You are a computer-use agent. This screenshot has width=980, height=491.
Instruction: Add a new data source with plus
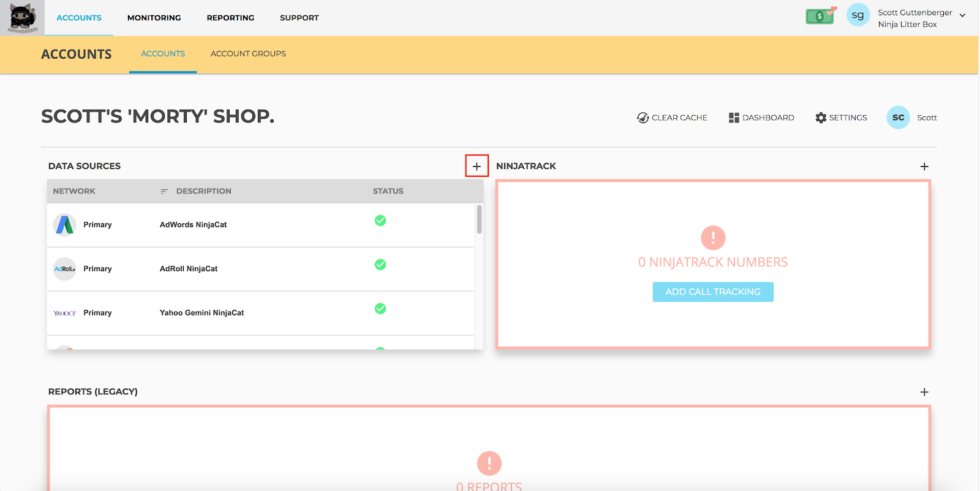click(x=477, y=166)
